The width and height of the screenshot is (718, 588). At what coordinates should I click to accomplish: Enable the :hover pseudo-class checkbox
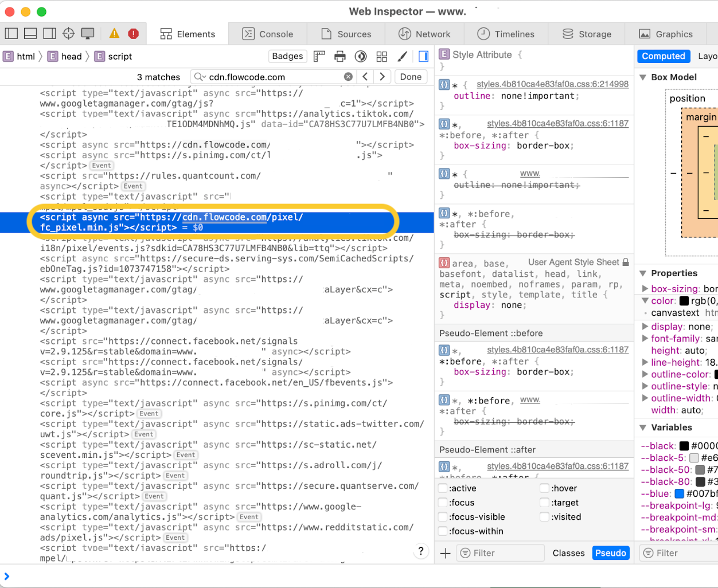point(544,488)
